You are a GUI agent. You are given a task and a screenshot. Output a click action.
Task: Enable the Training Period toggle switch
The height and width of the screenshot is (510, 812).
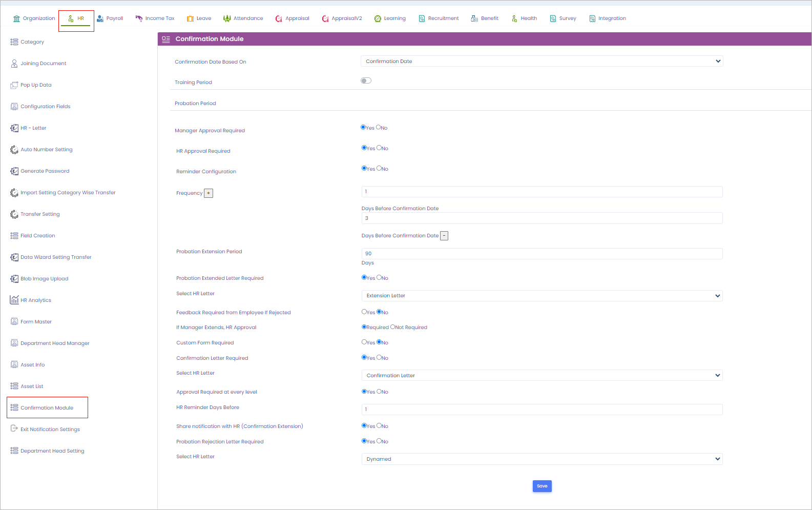[366, 80]
